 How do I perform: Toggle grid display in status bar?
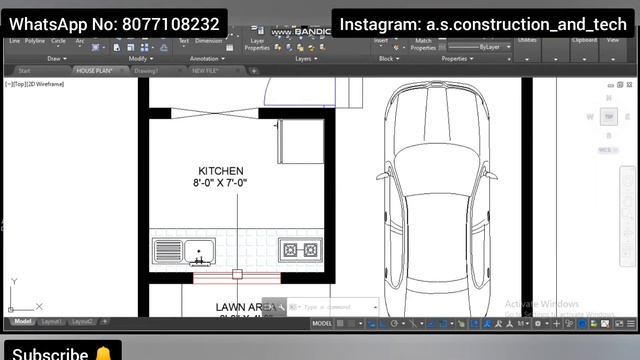pos(340,324)
